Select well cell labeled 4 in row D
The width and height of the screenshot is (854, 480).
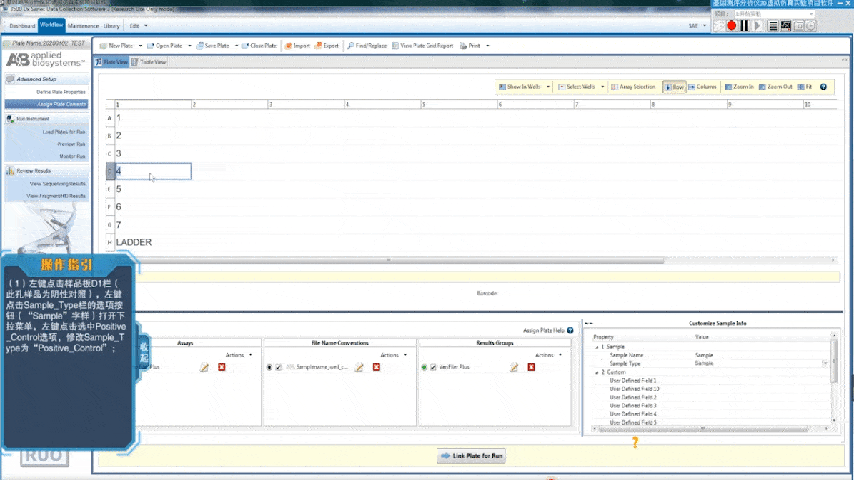pos(153,171)
